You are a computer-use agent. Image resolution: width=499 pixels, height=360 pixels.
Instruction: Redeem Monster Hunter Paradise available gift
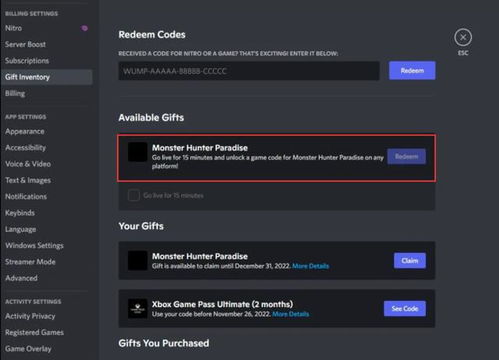pos(406,156)
